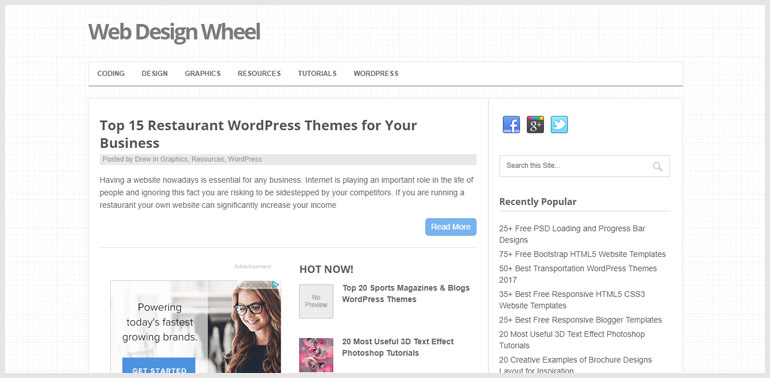Open the TUTORIALS menu item
This screenshot has height=378, width=770.
coord(317,74)
